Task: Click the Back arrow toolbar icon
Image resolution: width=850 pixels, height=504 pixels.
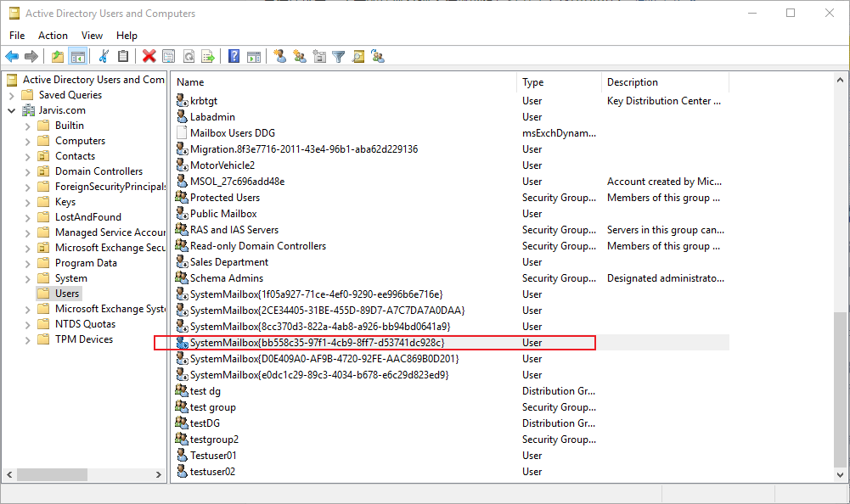Action: 12,56
